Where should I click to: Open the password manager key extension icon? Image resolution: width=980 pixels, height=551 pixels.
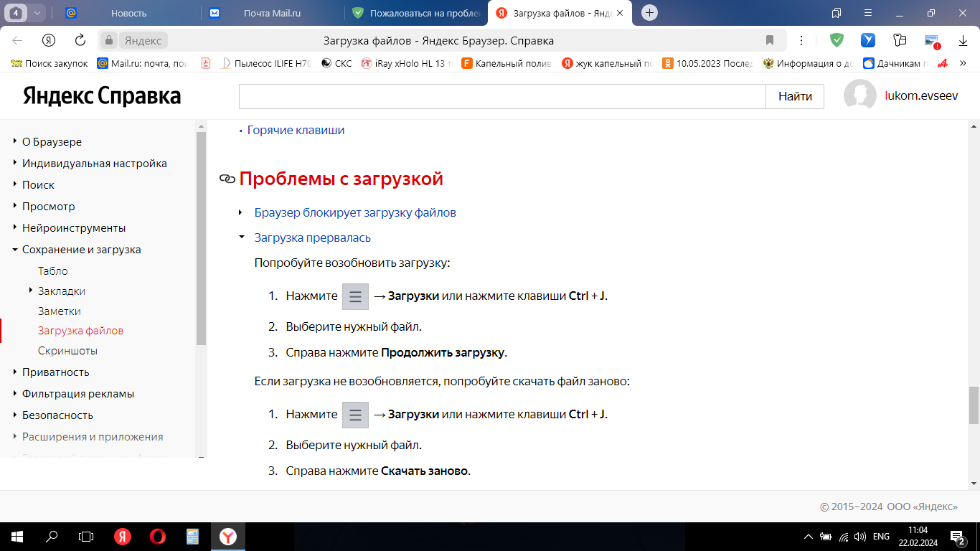[899, 41]
